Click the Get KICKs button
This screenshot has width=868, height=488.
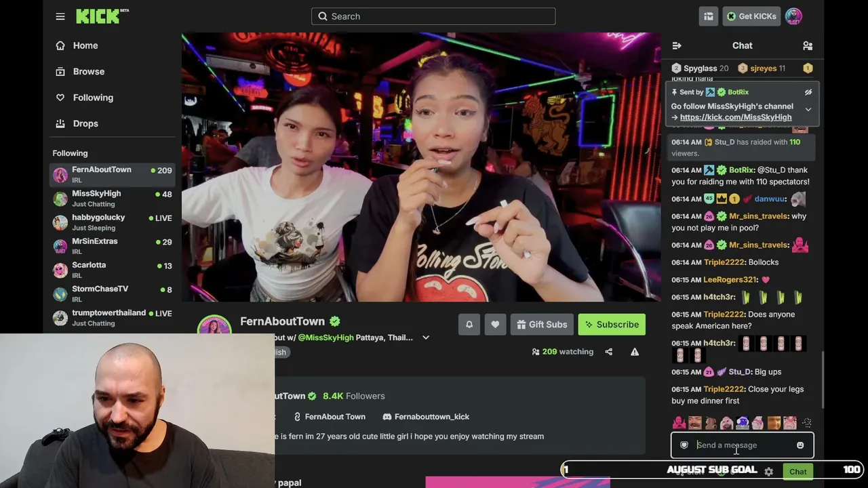tap(751, 16)
